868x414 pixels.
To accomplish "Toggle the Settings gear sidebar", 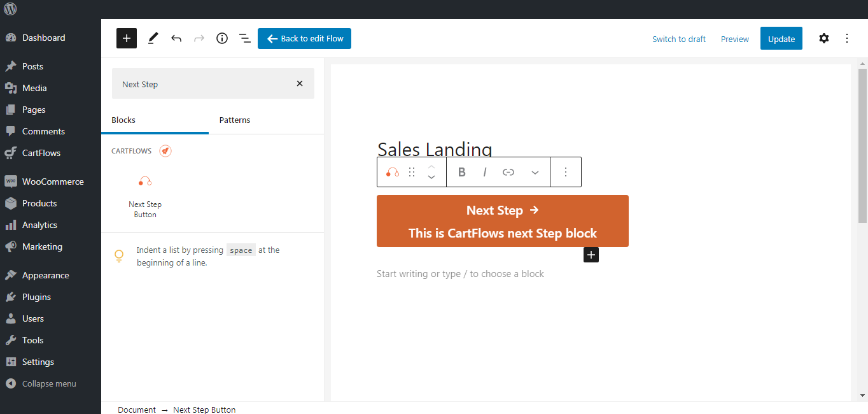I will pos(824,38).
